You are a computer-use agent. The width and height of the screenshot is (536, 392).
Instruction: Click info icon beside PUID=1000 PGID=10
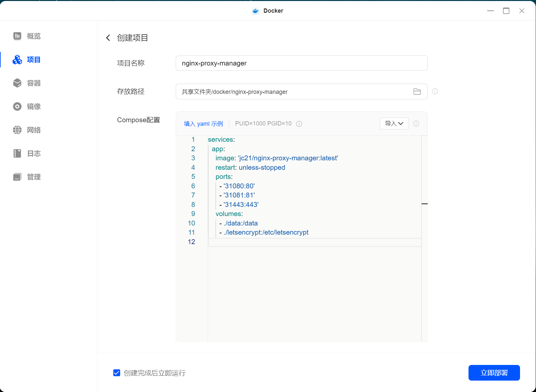pyautogui.click(x=299, y=124)
